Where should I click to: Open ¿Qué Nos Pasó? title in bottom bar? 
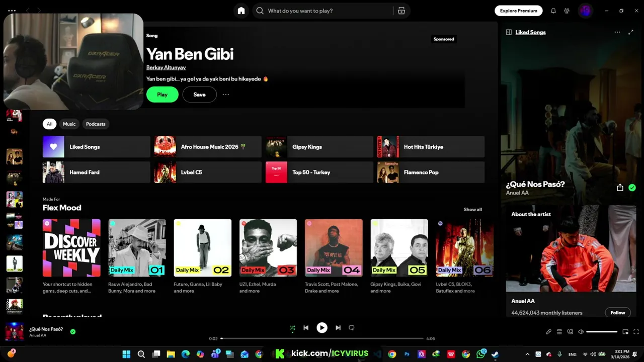[46, 329]
